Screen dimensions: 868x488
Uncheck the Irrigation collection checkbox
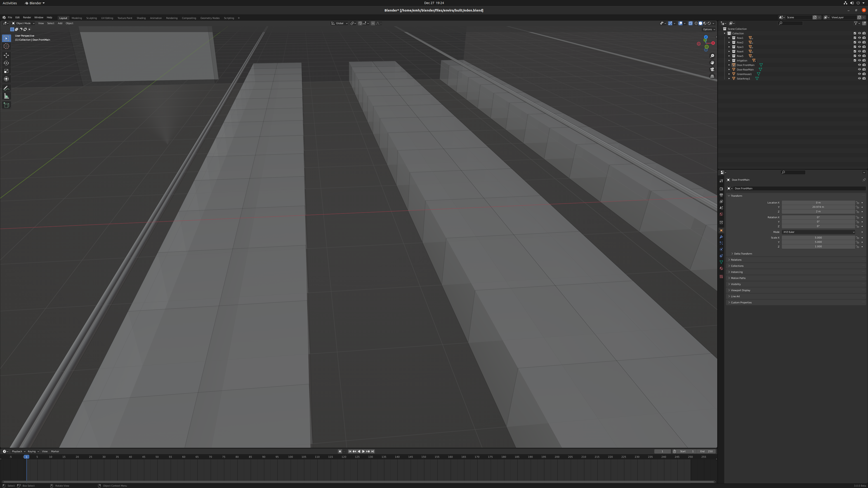pyautogui.click(x=854, y=61)
